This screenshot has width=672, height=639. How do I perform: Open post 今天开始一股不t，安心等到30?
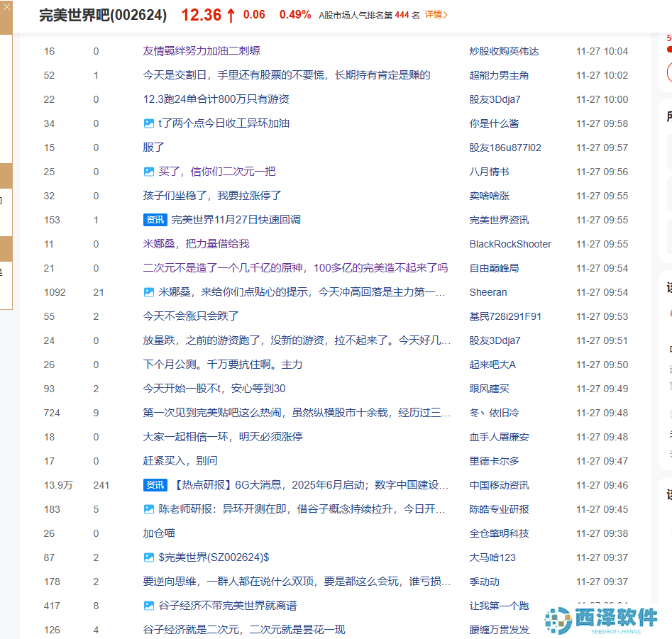[214, 389]
